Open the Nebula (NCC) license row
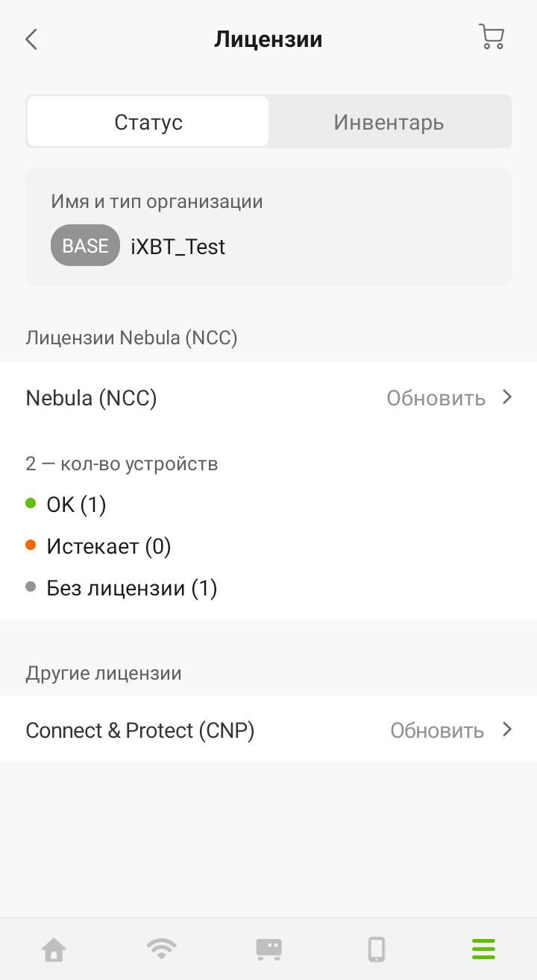Viewport: 537px width, 980px height. [92, 398]
